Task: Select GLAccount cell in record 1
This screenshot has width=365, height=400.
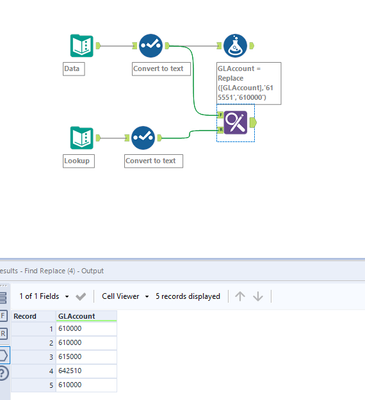Action: [86, 329]
